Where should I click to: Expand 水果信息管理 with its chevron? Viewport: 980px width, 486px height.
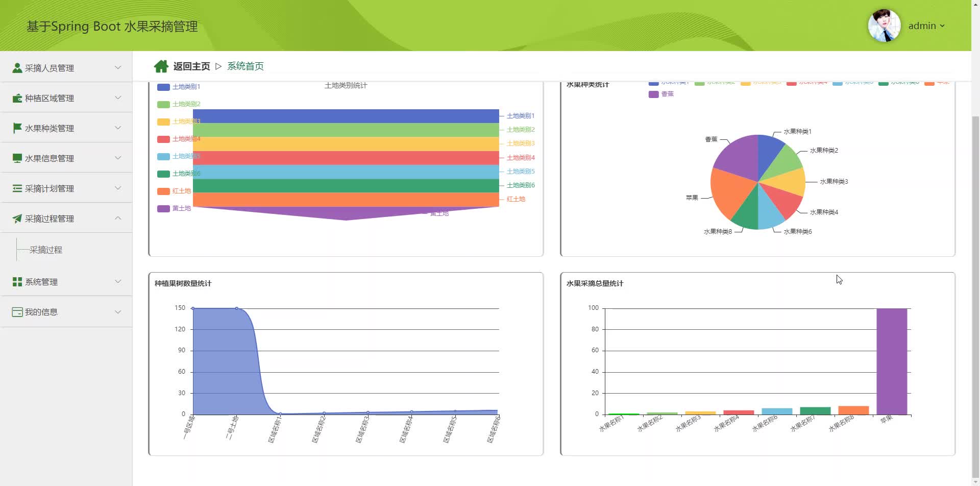pos(118,158)
